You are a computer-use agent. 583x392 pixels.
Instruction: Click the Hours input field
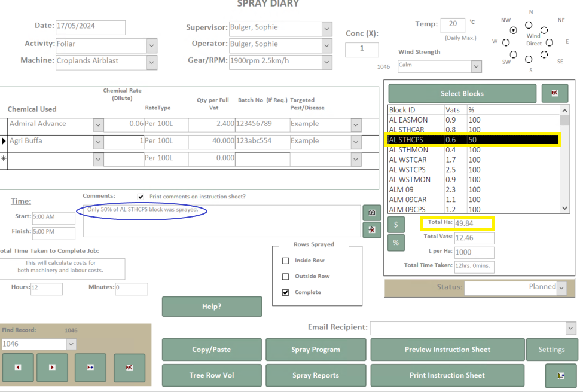(47, 289)
